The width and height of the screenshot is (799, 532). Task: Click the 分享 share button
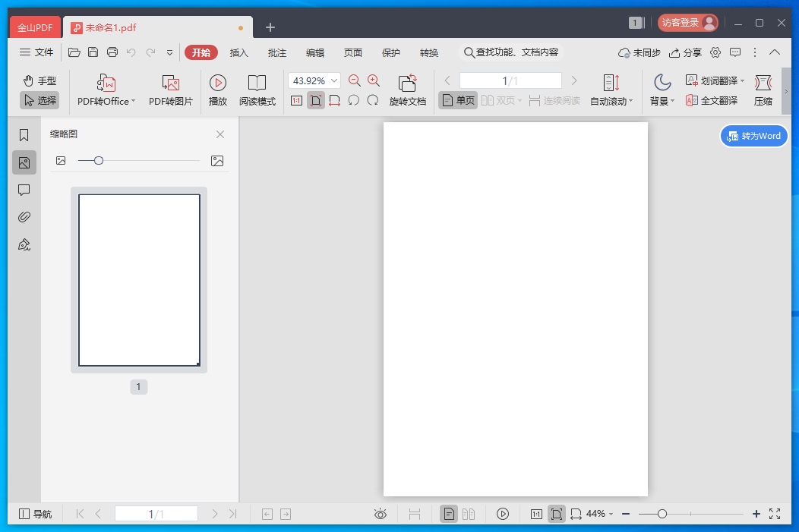(685, 52)
